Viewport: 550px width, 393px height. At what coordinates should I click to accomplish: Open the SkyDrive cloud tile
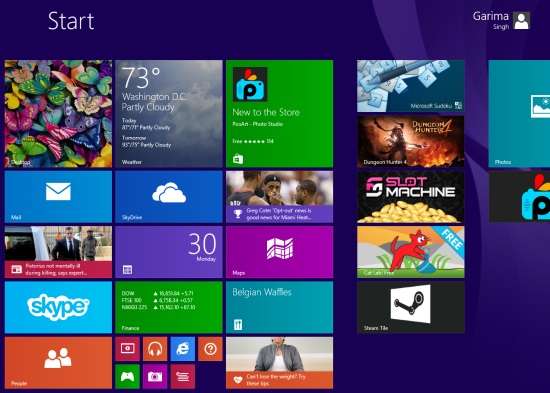tap(169, 197)
